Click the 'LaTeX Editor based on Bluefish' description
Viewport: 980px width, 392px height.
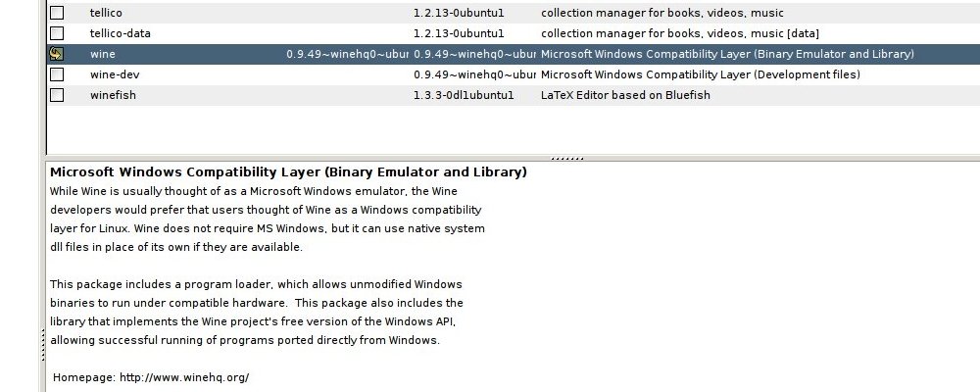coord(625,95)
